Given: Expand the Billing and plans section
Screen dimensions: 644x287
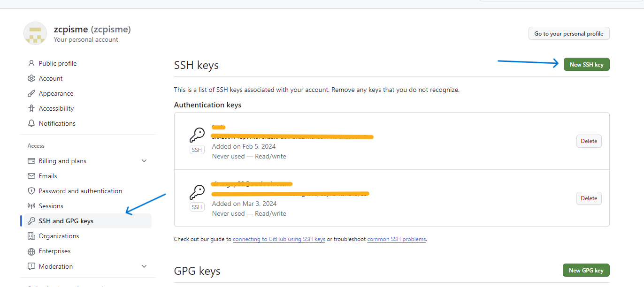Looking at the screenshot, I should pos(144,161).
